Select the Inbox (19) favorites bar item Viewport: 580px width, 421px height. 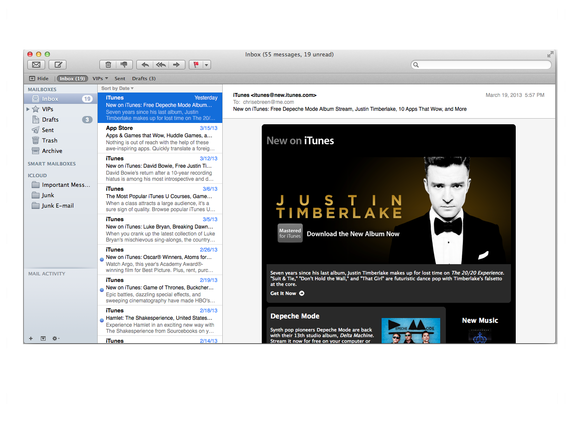coord(72,78)
